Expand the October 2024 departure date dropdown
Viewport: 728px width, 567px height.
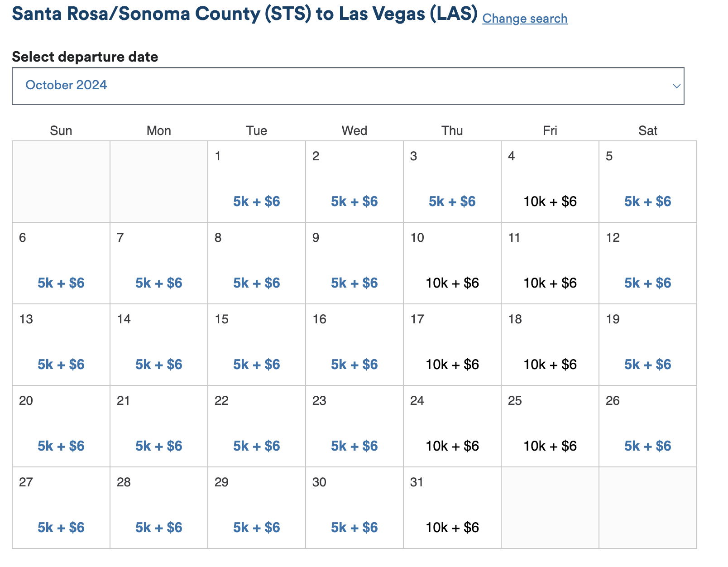[x=348, y=86]
